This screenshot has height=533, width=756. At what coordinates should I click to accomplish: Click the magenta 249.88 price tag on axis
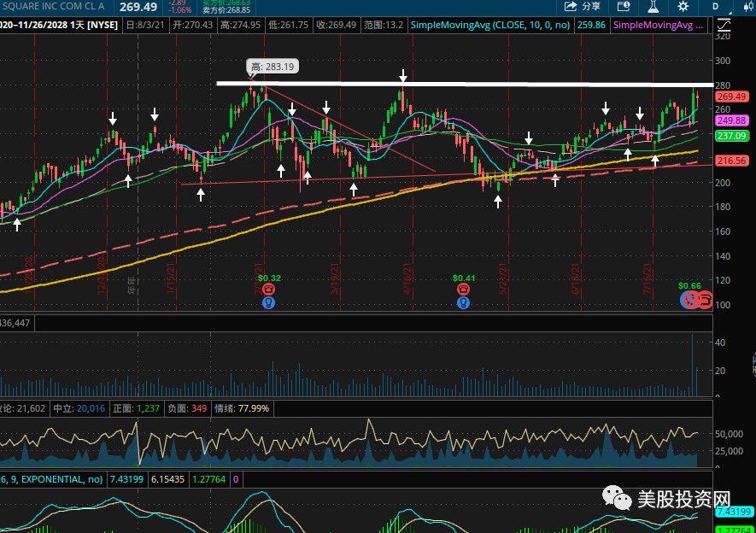(x=731, y=120)
